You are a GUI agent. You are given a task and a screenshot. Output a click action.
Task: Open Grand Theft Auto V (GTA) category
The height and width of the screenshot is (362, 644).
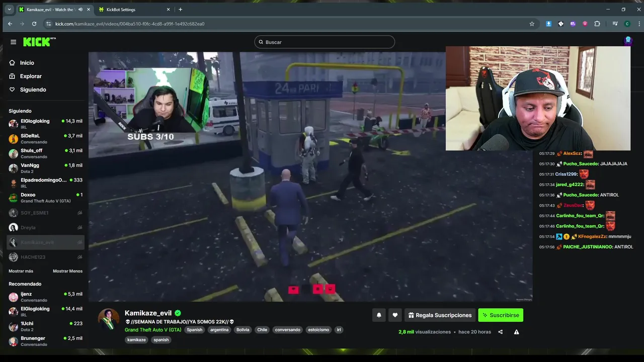153,330
